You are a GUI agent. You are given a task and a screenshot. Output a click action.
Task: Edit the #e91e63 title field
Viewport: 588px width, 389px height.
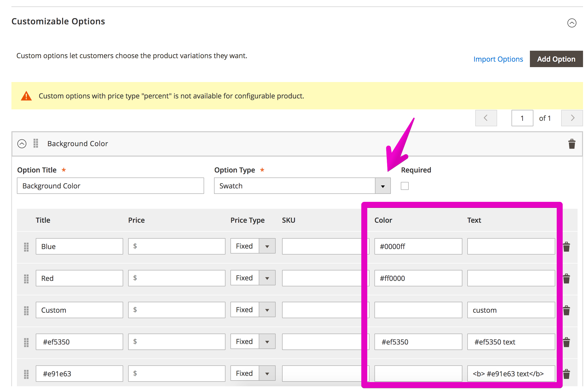[x=79, y=374]
